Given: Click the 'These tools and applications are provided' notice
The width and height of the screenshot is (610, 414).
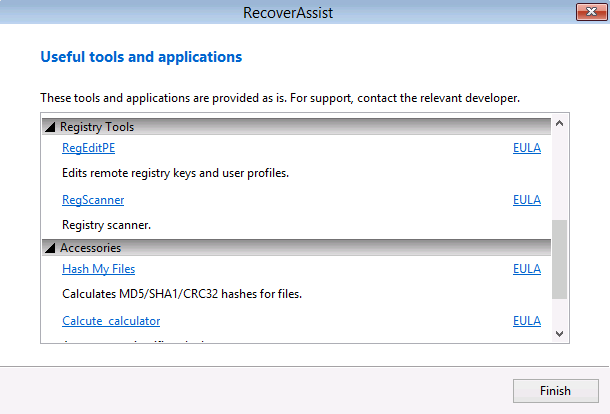Looking at the screenshot, I should (x=280, y=98).
